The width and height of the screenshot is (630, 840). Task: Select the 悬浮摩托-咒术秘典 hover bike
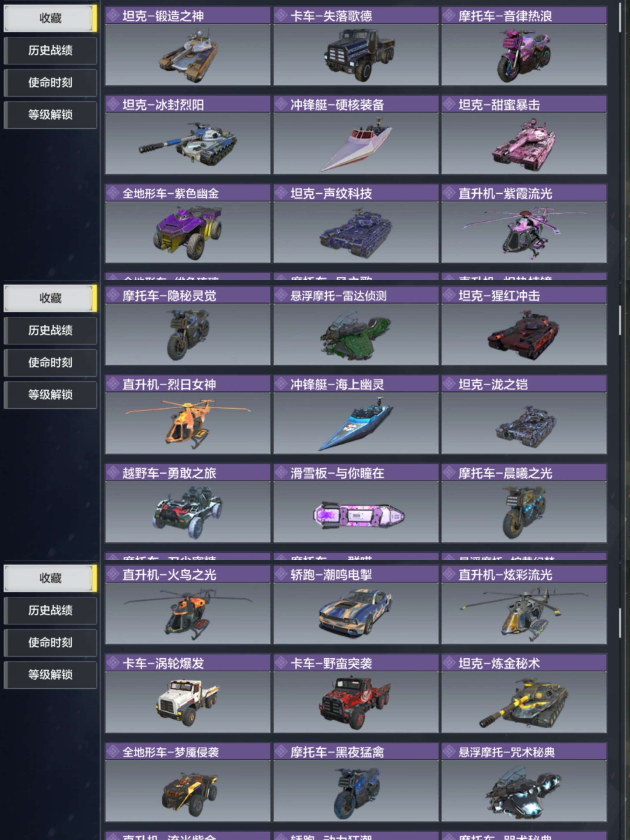pos(524,791)
